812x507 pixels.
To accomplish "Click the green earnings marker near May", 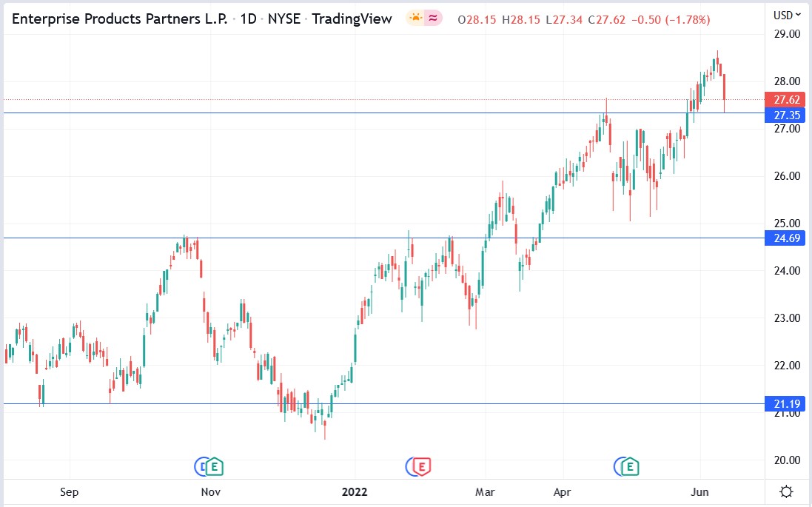I will 630,467.
